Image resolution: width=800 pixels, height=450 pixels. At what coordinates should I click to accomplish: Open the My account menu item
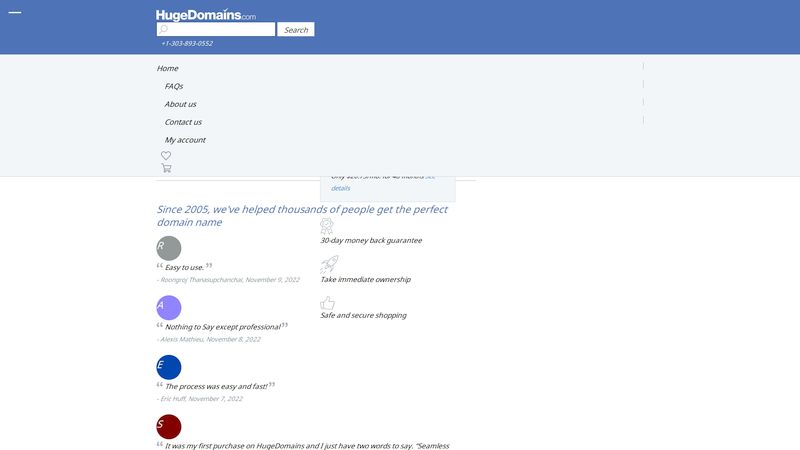click(185, 140)
